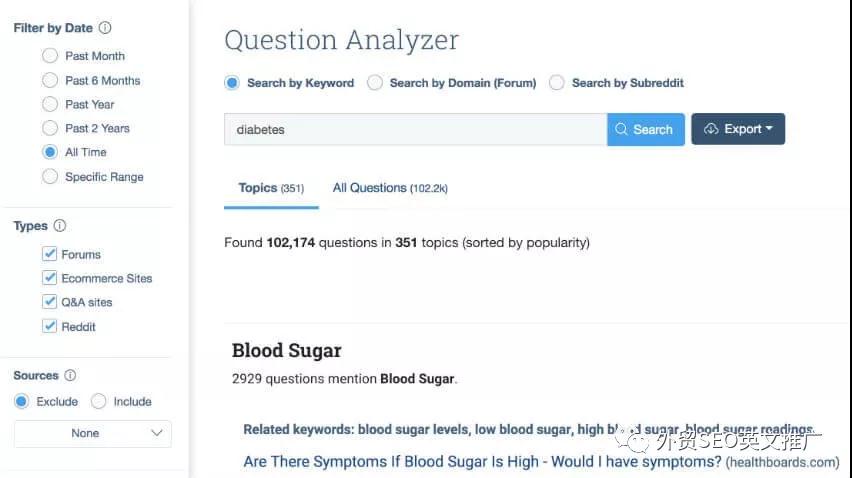The width and height of the screenshot is (852, 478).
Task: Select Search by Subreddit option
Action: (x=557, y=83)
